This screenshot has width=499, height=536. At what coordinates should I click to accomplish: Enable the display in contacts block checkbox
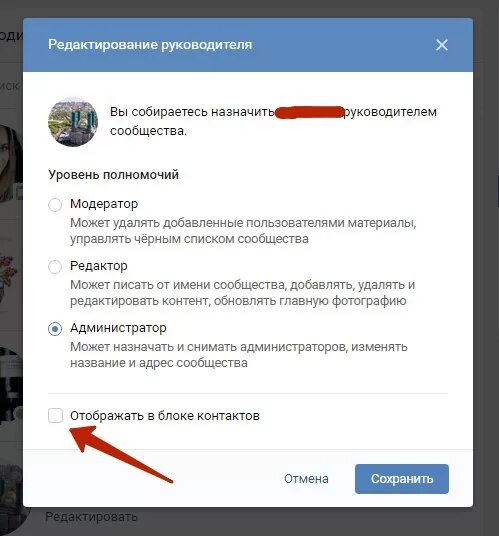[55, 416]
